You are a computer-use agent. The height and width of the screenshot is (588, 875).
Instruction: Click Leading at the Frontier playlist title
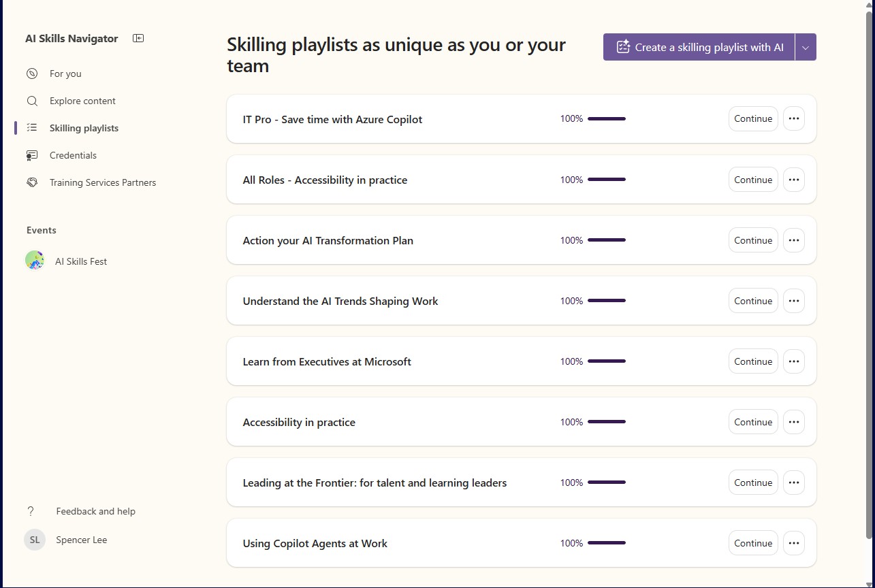375,483
